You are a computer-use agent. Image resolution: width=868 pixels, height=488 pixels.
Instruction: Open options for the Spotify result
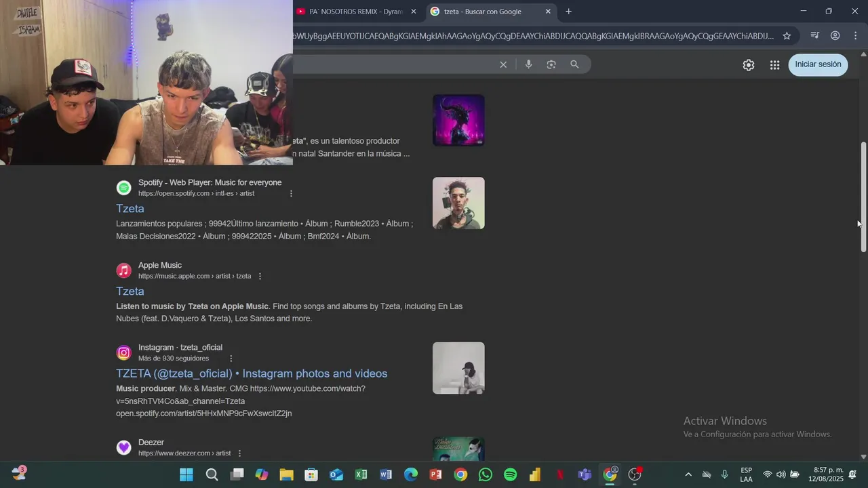click(x=292, y=194)
